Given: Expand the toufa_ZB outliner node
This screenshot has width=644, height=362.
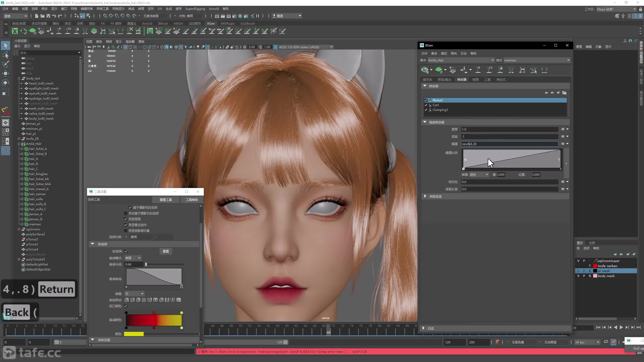Looking at the screenshot, I should 19,139.
